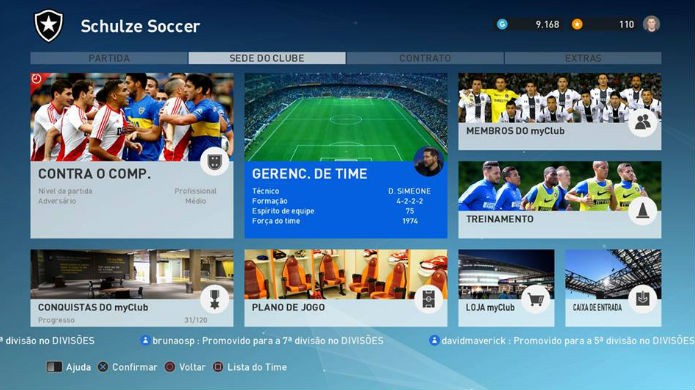Click the Schulze Soccer team name
Image resolution: width=695 pixels, height=390 pixels.
[140, 26]
